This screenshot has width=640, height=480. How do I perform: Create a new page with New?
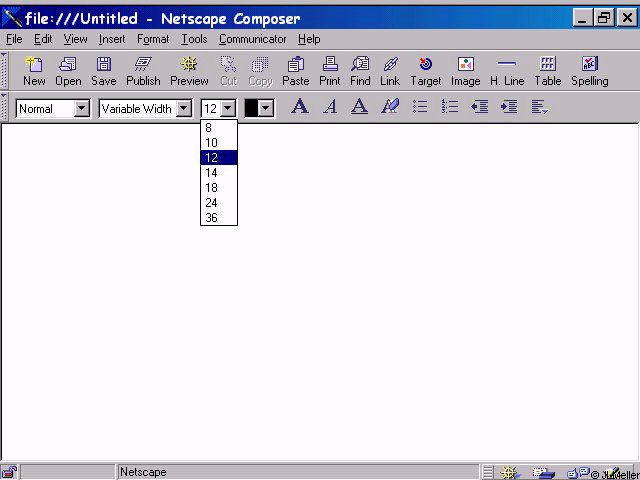(x=34, y=71)
